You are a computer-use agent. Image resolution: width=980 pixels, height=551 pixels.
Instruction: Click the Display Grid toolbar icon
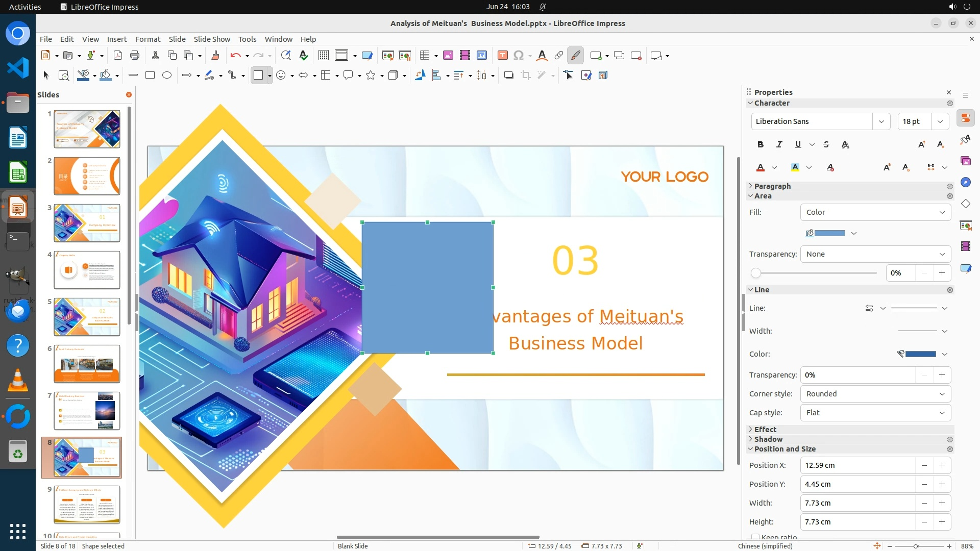(323, 56)
